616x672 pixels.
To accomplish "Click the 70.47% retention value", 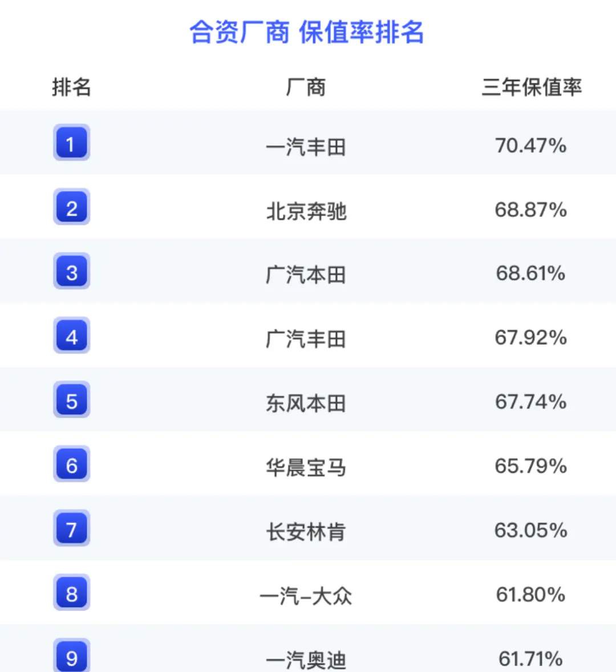I will point(531,145).
